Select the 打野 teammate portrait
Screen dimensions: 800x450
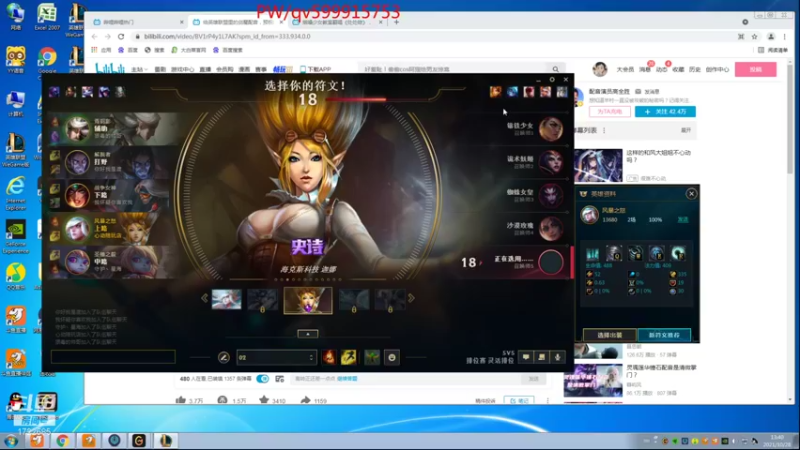tap(78, 162)
